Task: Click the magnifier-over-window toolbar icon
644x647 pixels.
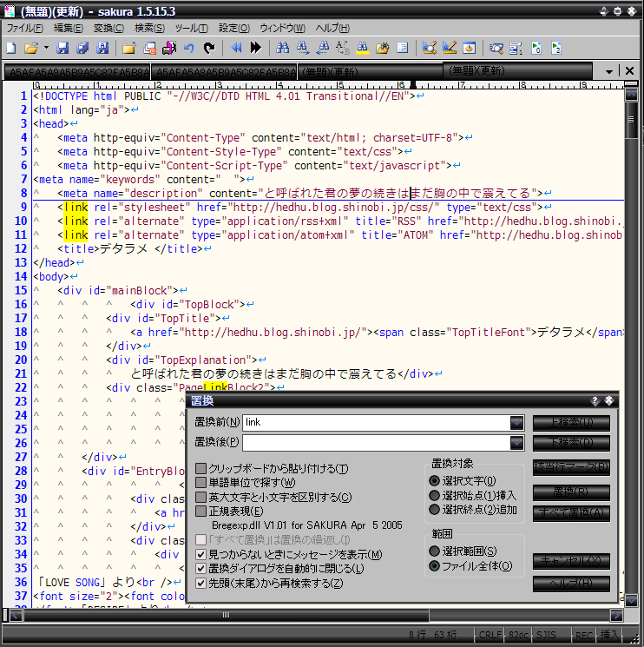Action: pyautogui.click(x=496, y=49)
